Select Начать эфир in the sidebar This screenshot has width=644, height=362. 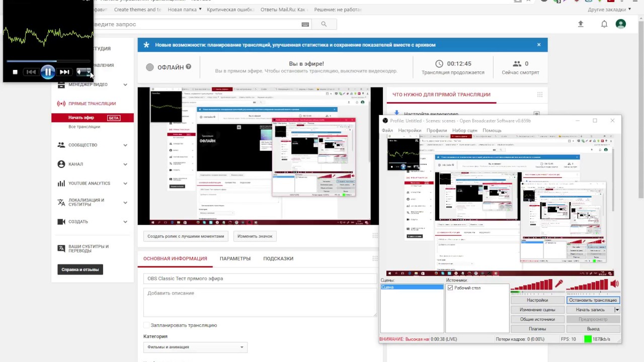coord(93,118)
